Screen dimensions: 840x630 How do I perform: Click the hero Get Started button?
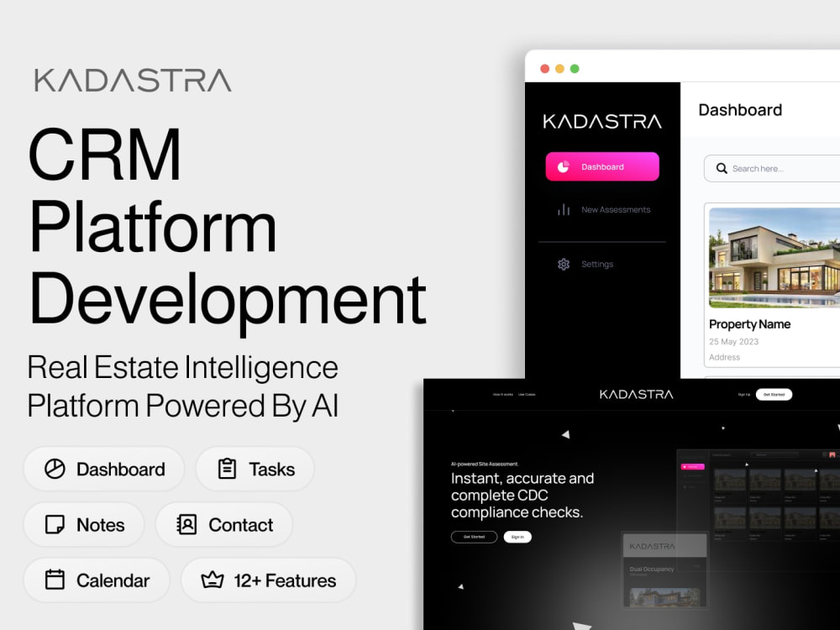474,536
